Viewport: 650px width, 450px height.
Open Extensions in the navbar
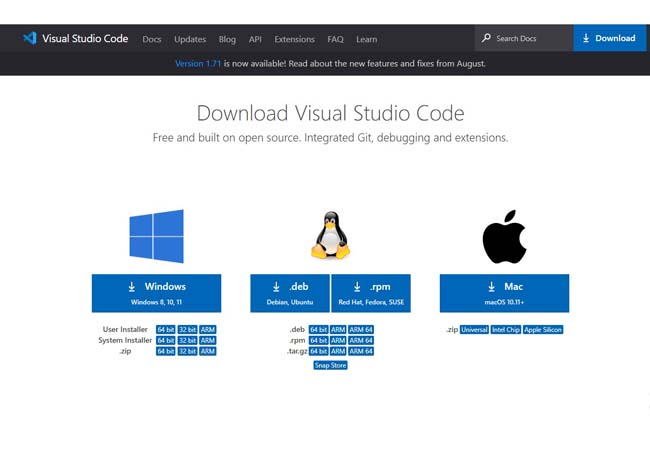(x=294, y=39)
